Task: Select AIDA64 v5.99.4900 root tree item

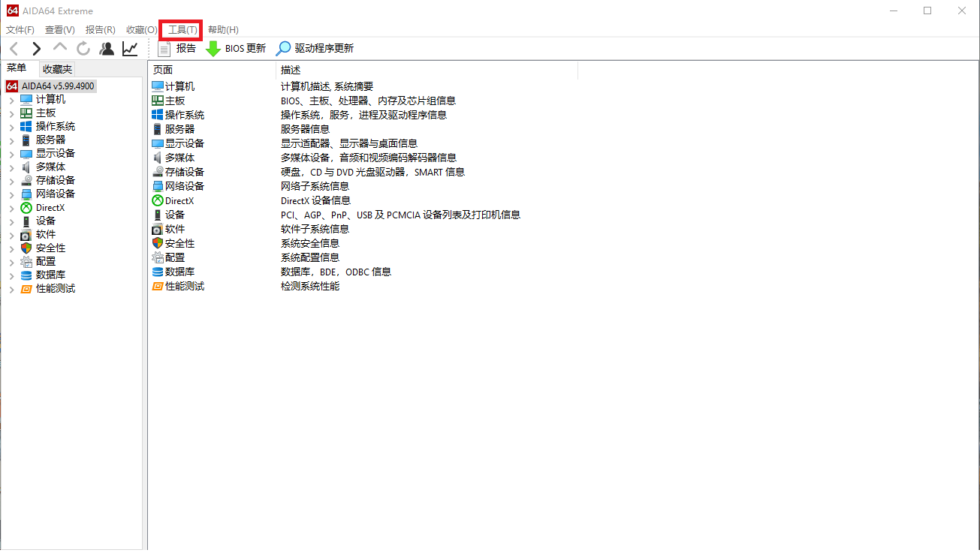Action: pos(57,86)
